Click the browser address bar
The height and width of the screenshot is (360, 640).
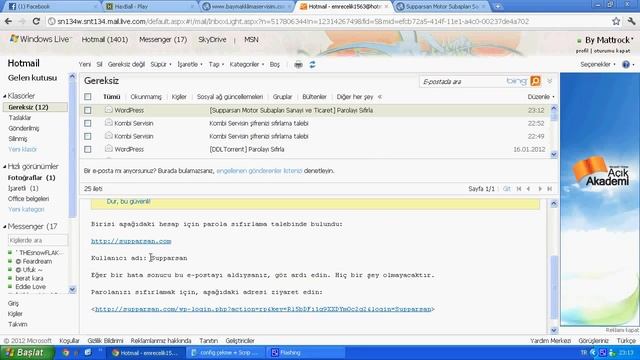pos(328,21)
